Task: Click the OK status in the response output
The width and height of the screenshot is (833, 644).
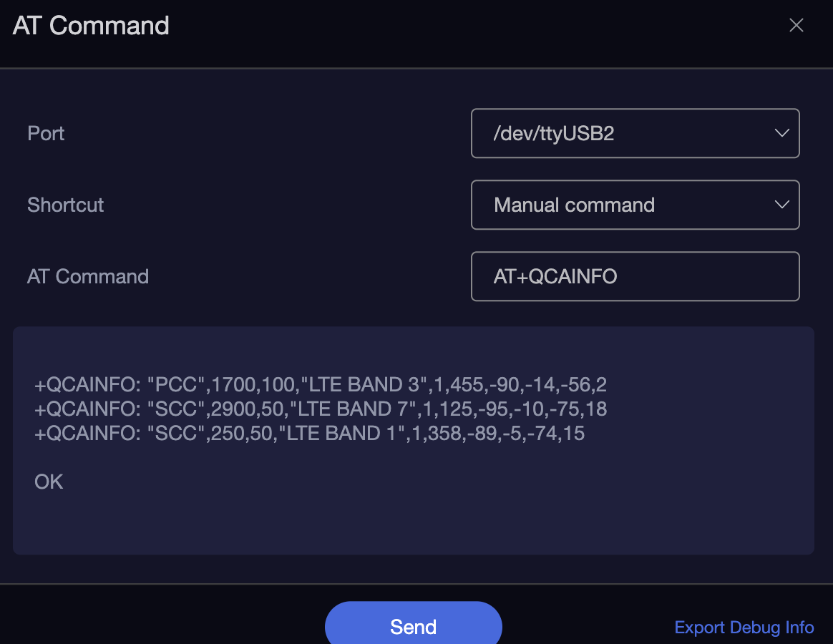Action: tap(49, 482)
